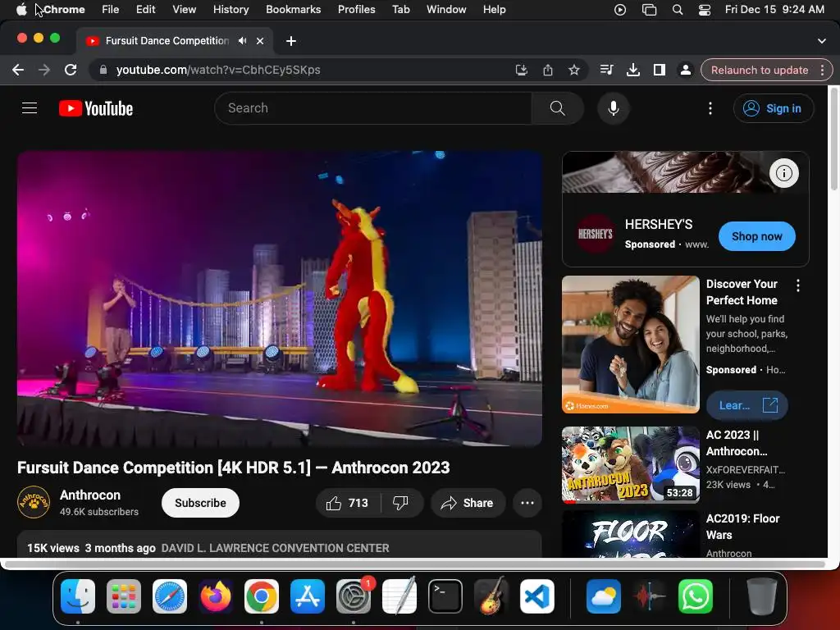Click the Sign in button
The height and width of the screenshot is (630, 840).
pos(773,108)
